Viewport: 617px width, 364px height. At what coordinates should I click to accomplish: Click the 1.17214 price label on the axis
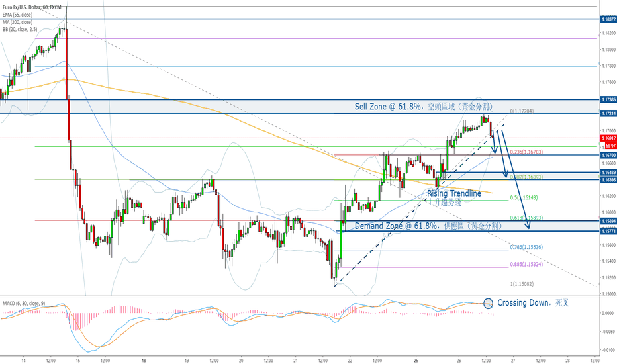pyautogui.click(x=608, y=113)
